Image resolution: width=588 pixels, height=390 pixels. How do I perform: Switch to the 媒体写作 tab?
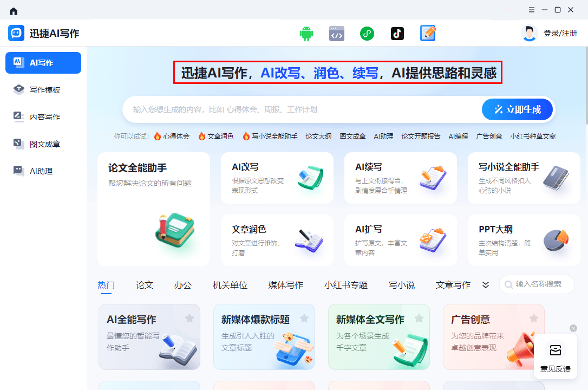(286, 285)
